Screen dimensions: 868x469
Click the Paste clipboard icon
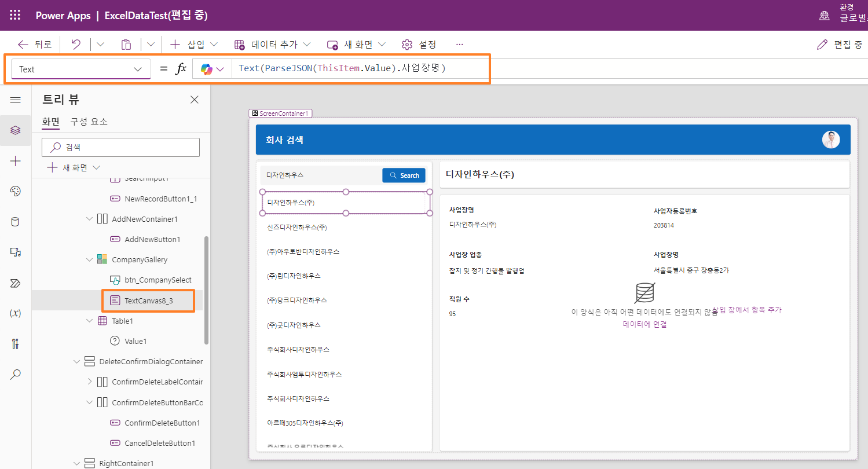click(x=126, y=45)
